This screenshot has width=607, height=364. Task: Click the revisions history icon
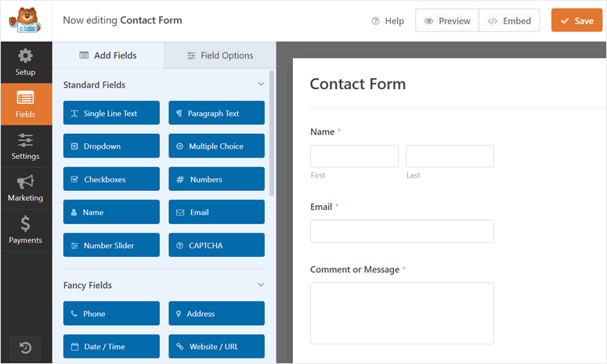(25, 347)
